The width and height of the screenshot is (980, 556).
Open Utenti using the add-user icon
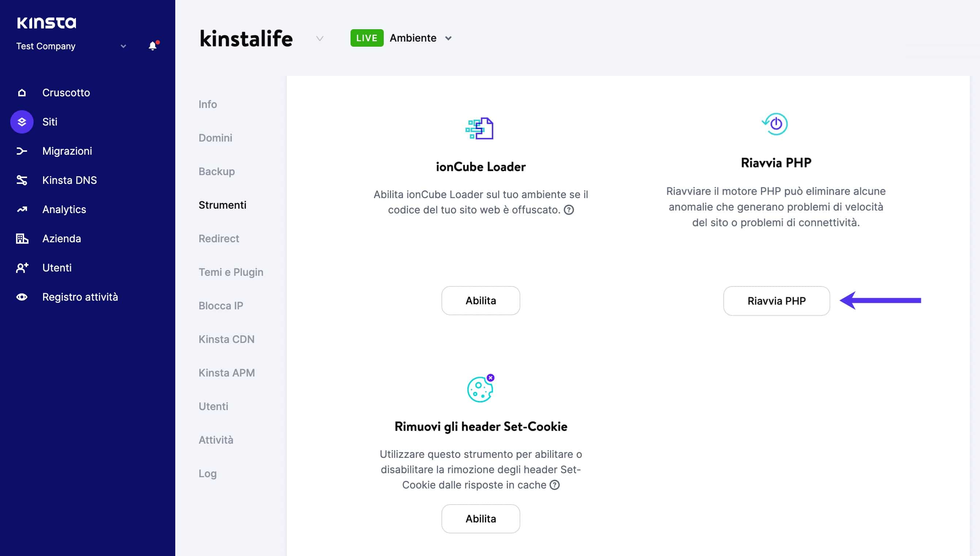tap(22, 268)
